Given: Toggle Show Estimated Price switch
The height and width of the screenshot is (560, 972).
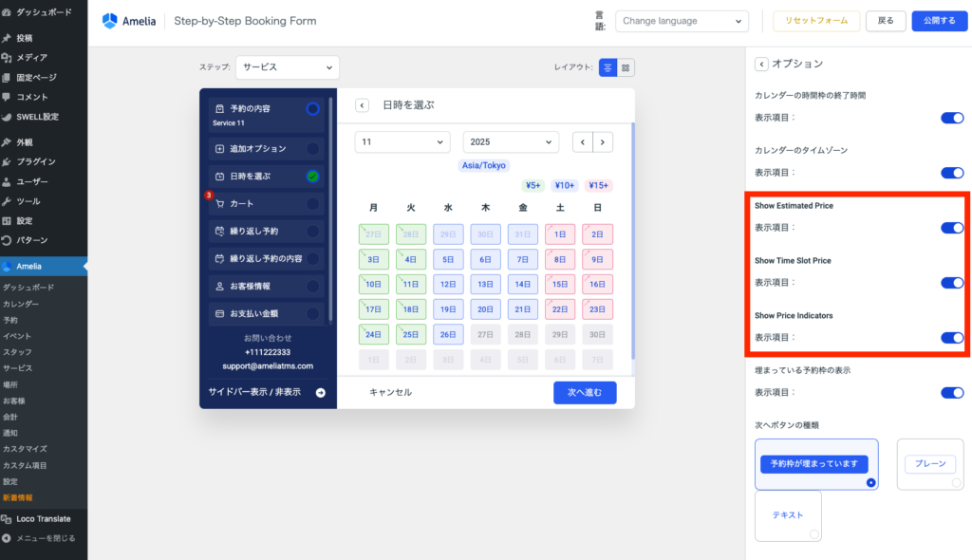Looking at the screenshot, I should (x=951, y=228).
